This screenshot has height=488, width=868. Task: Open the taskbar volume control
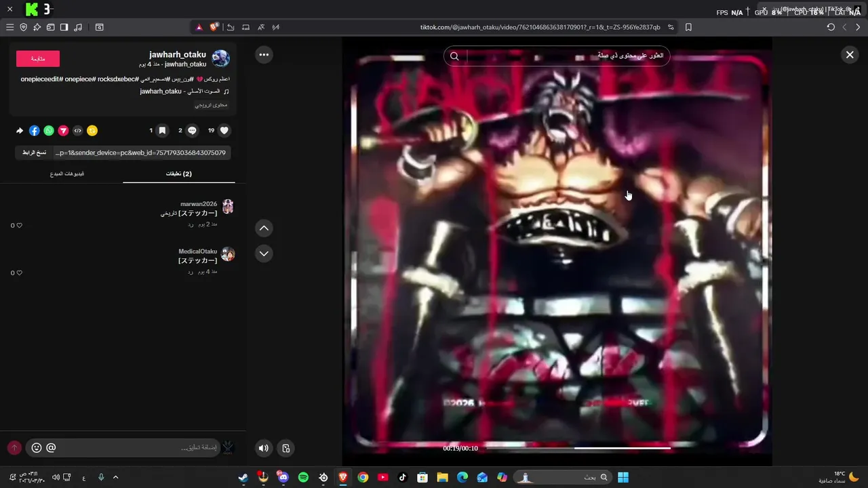point(56,477)
